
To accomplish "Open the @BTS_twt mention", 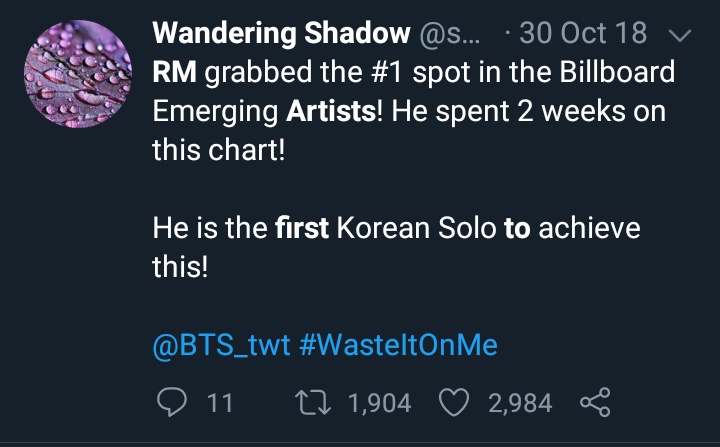I will [221, 345].
